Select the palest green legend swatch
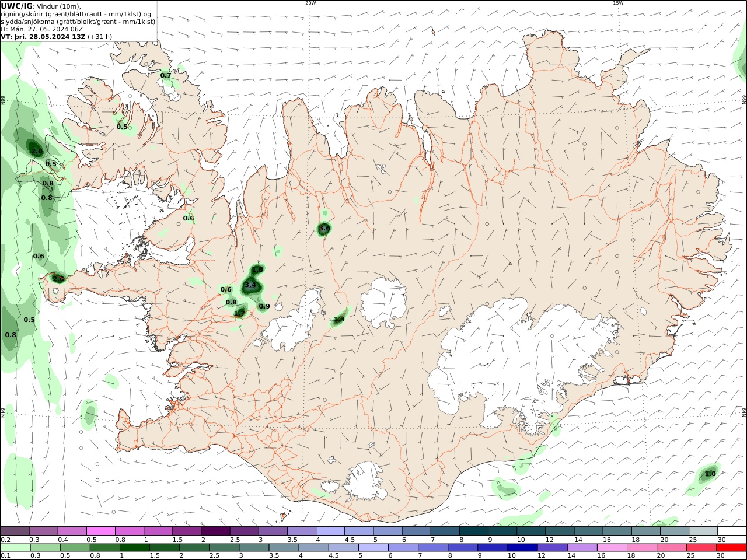The image size is (747, 560). 15,548
